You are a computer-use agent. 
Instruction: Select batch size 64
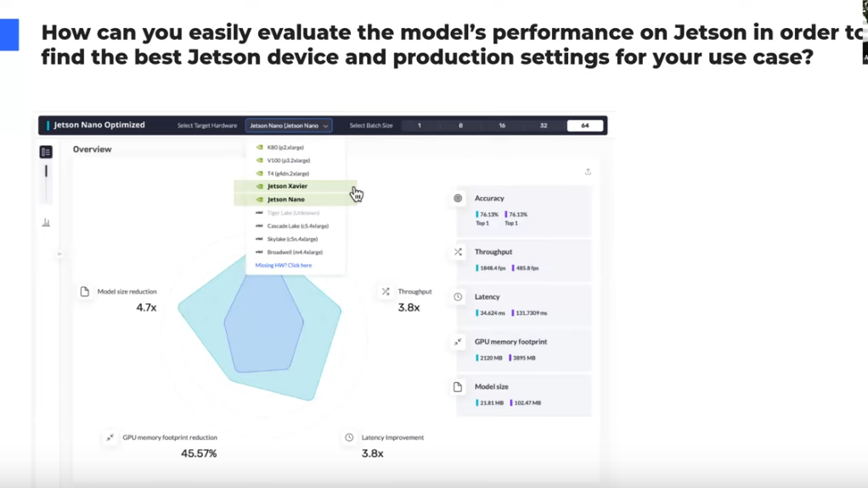coord(584,126)
